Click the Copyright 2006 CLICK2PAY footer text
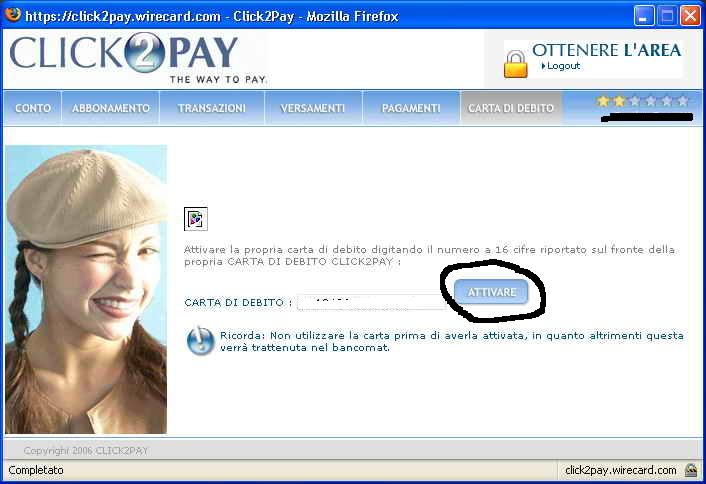The height and width of the screenshot is (484, 706). point(86,451)
